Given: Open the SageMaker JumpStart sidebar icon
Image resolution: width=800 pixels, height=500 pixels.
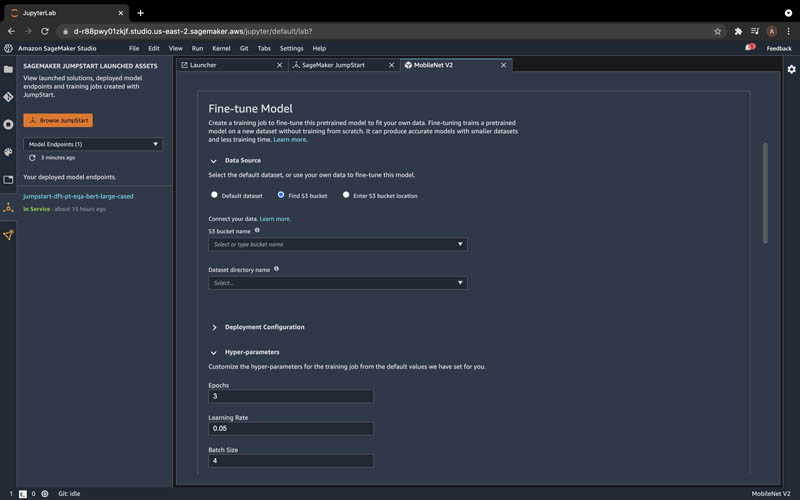Looking at the screenshot, I should pyautogui.click(x=8, y=207).
